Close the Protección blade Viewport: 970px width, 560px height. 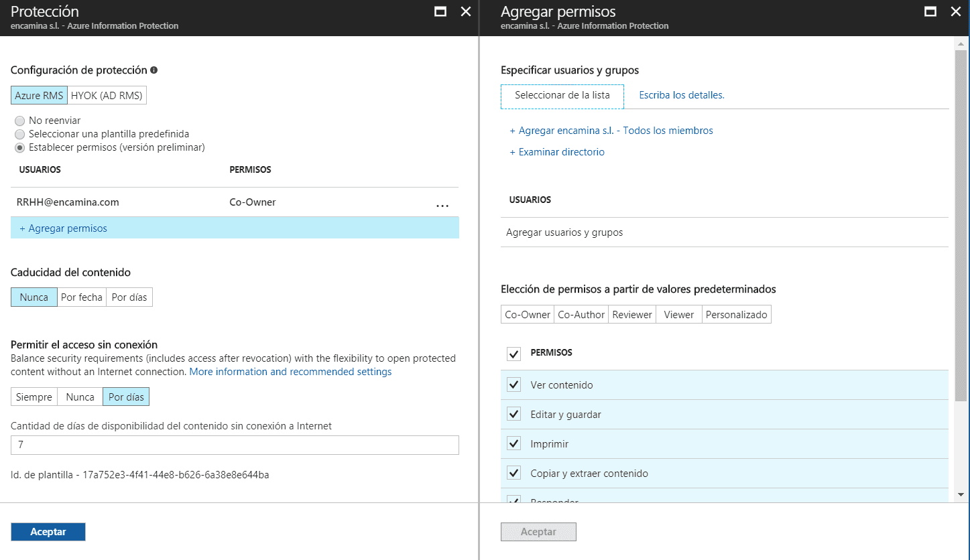point(466,12)
